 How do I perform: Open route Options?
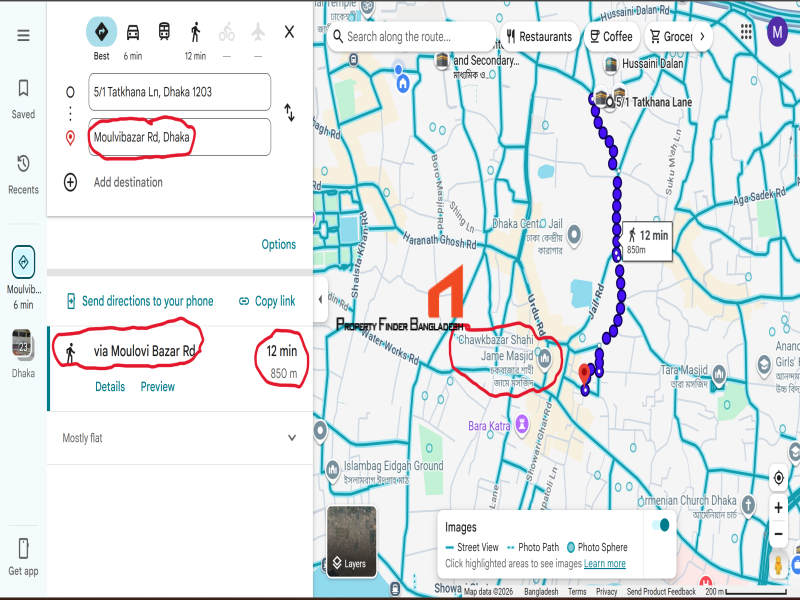[x=279, y=244]
